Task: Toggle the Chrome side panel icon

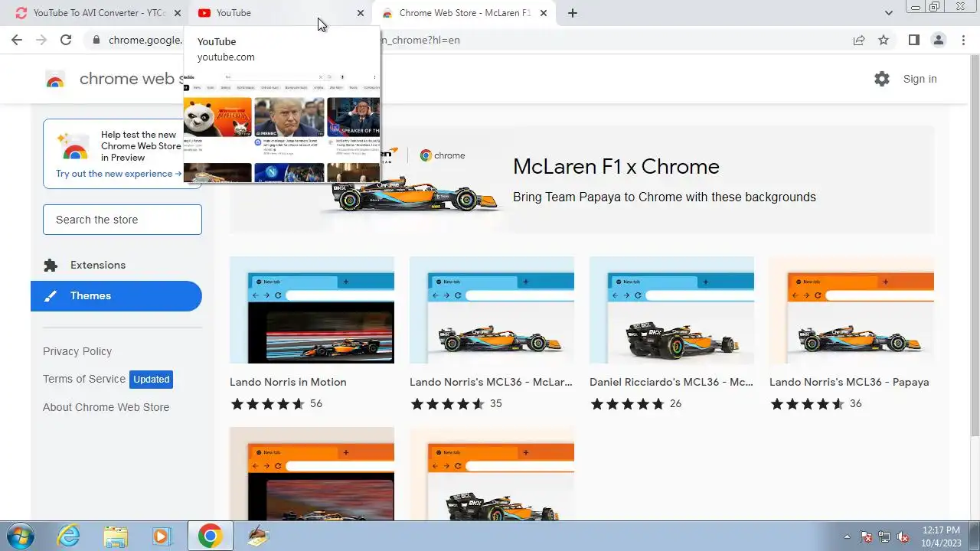Action: (913, 40)
